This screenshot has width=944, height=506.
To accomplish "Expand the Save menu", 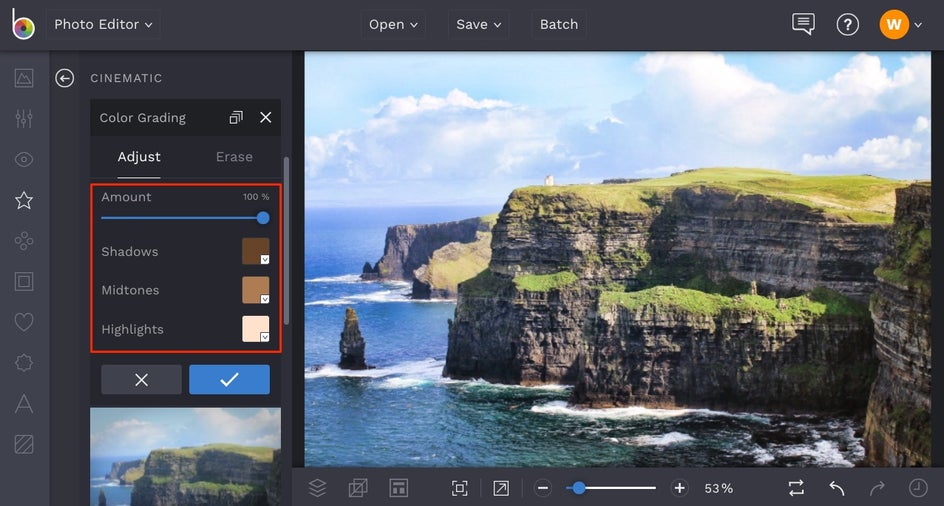I will pyautogui.click(x=479, y=25).
